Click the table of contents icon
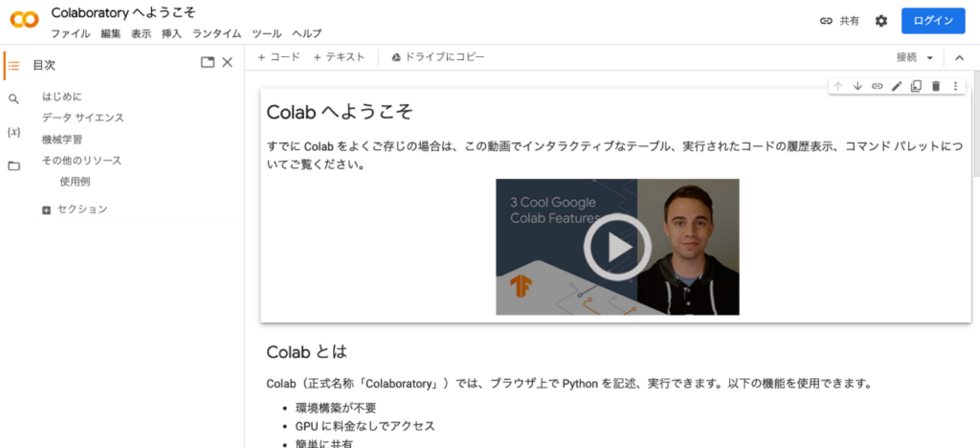 (14, 65)
